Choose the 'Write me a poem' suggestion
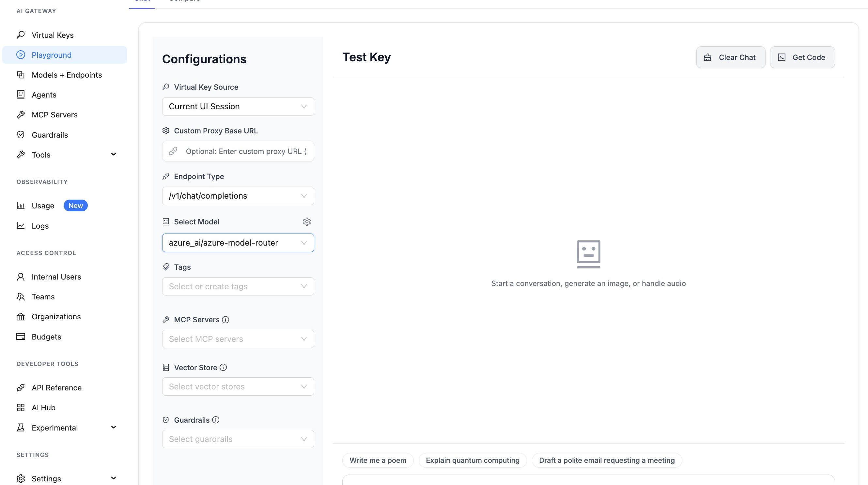This screenshot has height=485, width=868. click(x=378, y=461)
